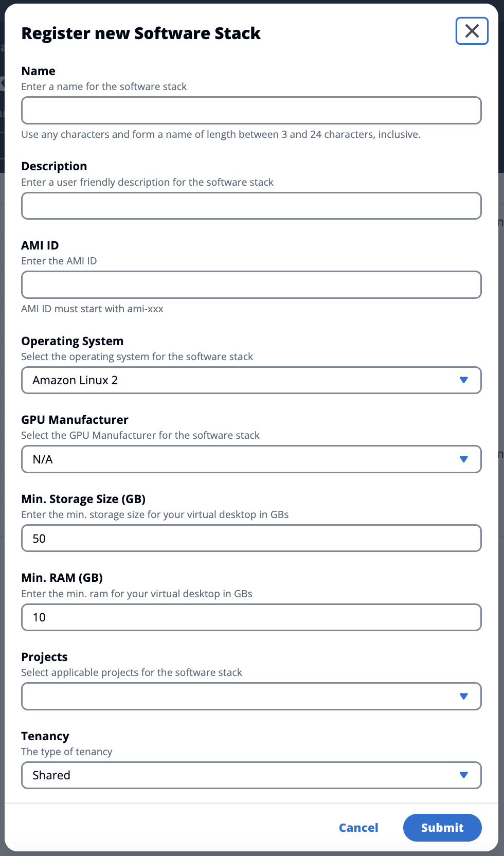Click the bold "AMI ID" field label

(x=40, y=245)
